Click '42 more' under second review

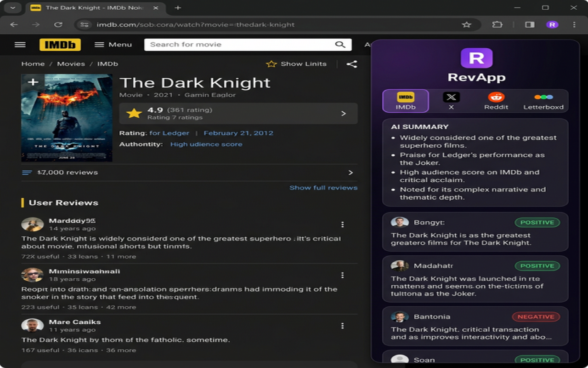click(x=121, y=307)
